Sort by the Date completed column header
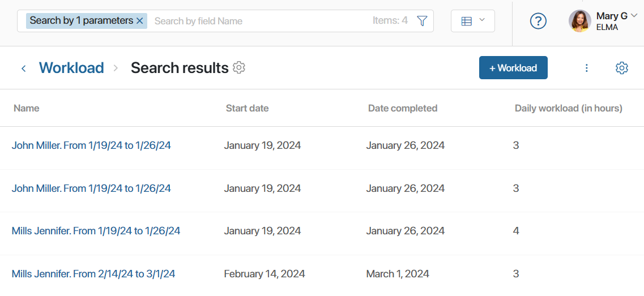 (403, 109)
